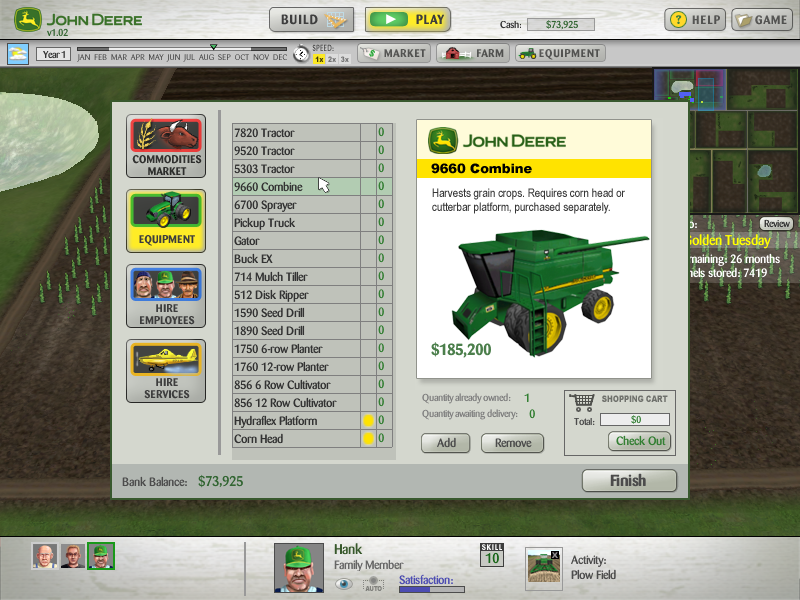
Task: Open the Build mode
Action: click(311, 20)
